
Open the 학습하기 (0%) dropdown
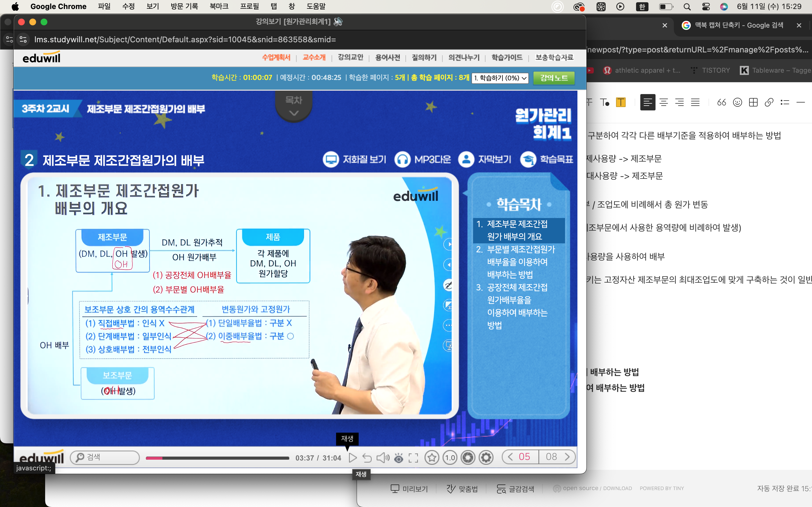500,78
